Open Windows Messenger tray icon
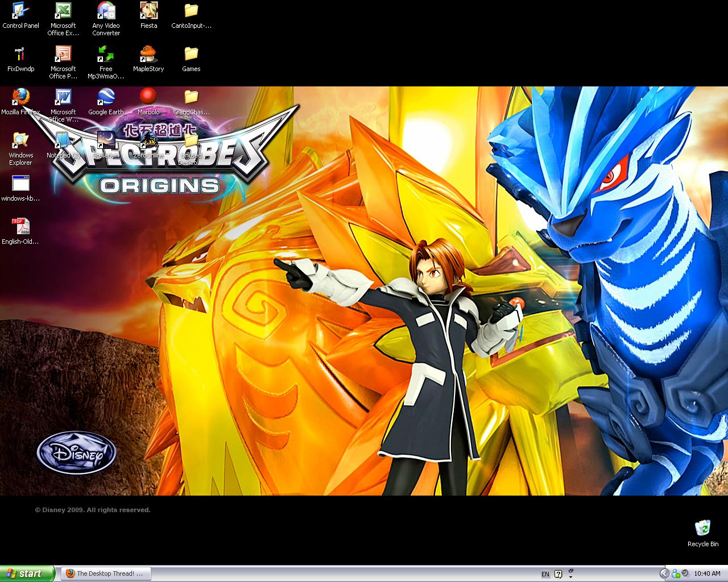 pyautogui.click(x=676, y=573)
